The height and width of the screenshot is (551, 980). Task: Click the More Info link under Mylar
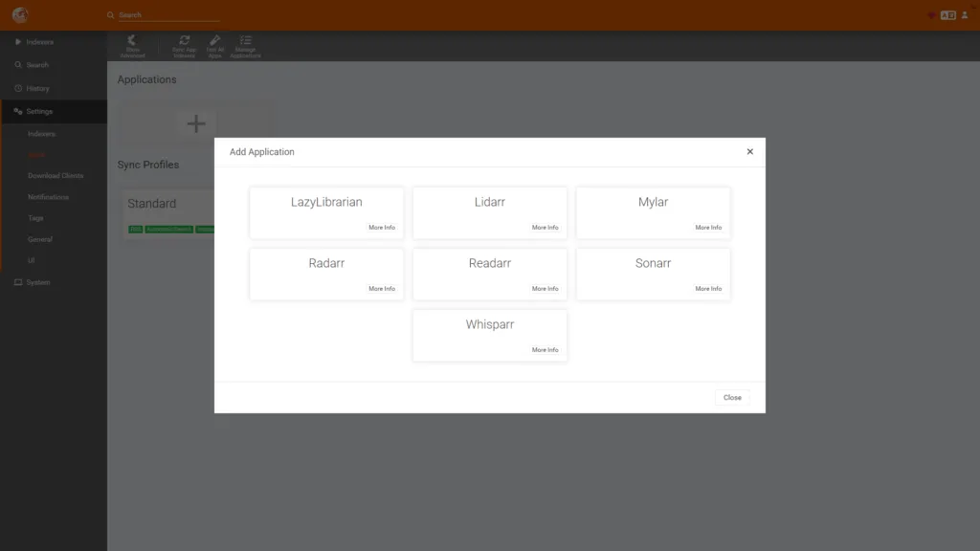[x=708, y=228]
